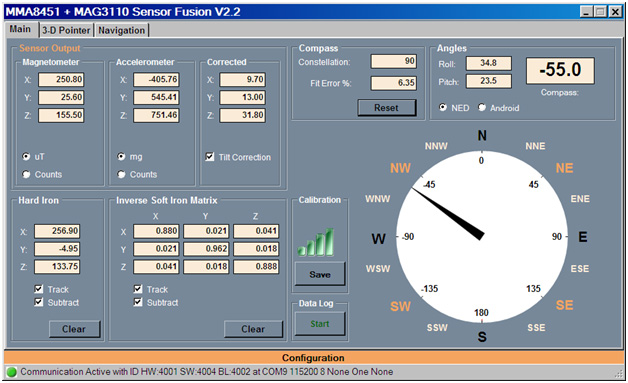This screenshot has width=628, height=383.
Task: Click the orange SW compass label
Action: [x=401, y=306]
